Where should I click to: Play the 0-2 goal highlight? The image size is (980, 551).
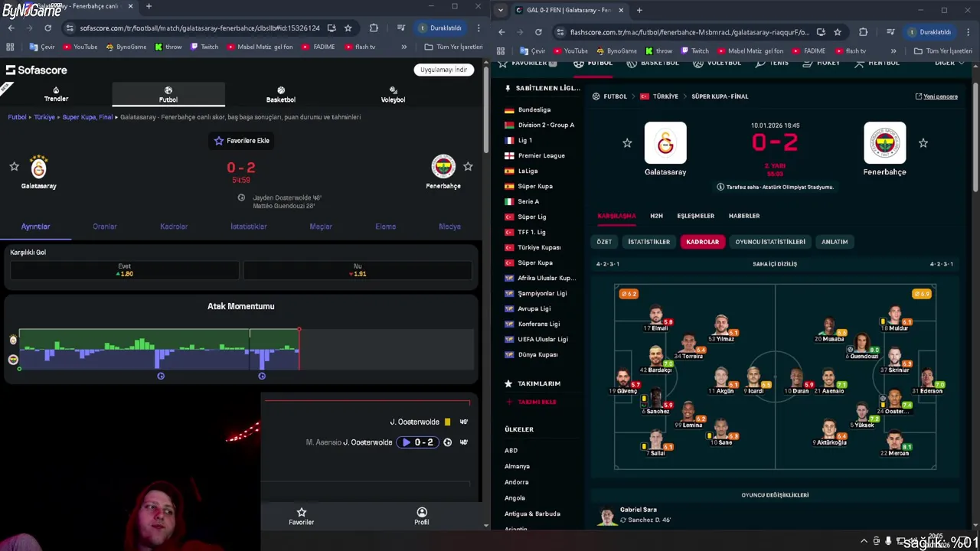418,442
